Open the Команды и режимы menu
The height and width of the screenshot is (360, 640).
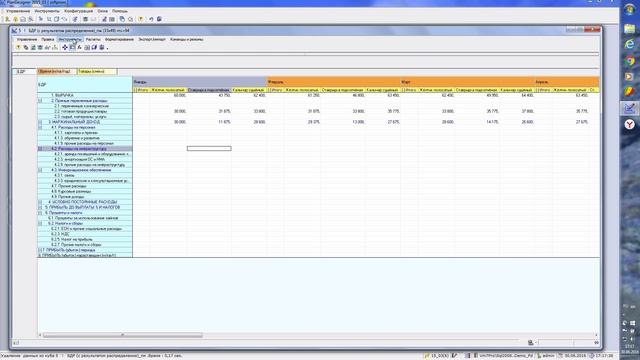coord(187,40)
